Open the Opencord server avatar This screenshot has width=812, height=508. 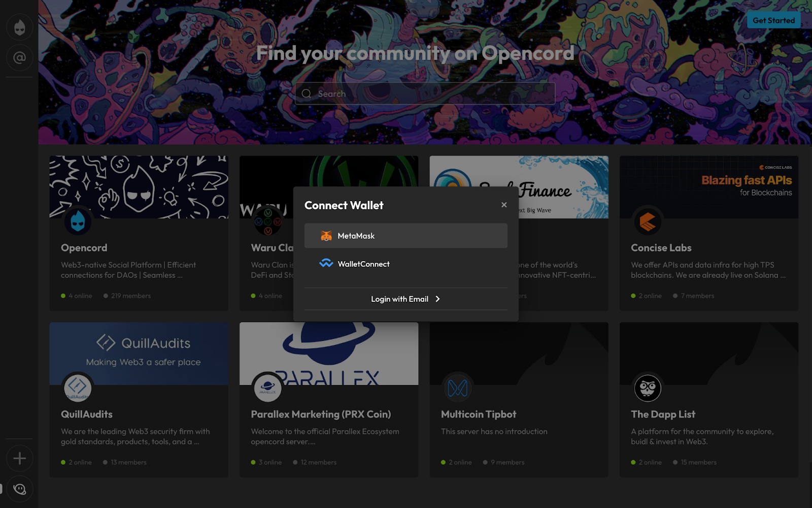pyautogui.click(x=78, y=221)
